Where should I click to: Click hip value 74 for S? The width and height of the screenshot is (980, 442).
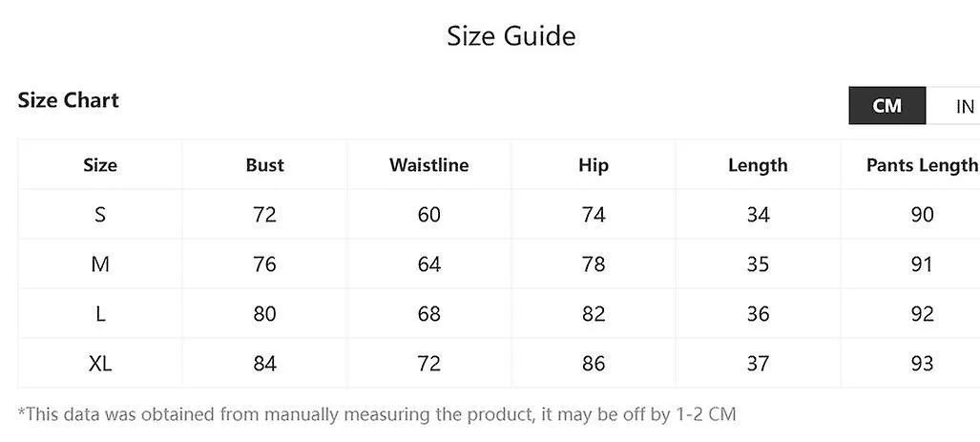pos(594,215)
